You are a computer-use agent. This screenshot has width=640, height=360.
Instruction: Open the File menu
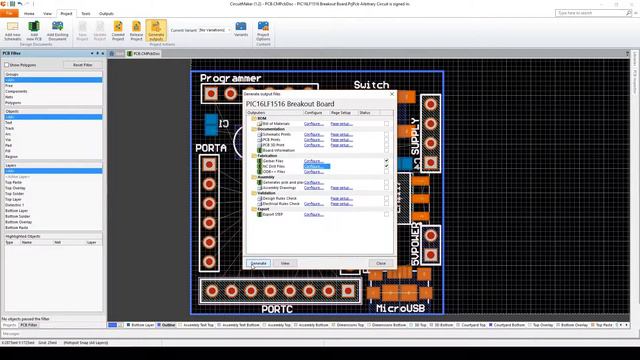click(9, 13)
